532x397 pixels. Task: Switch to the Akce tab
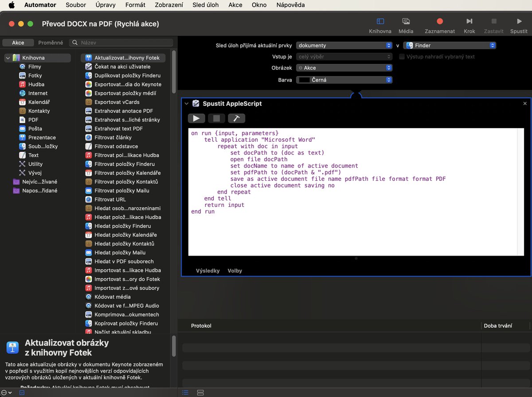[x=18, y=43]
